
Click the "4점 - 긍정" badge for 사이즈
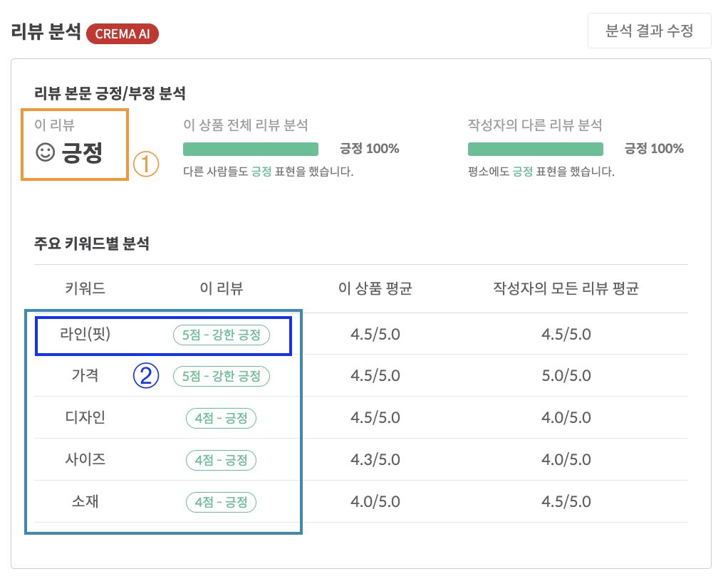(x=221, y=460)
